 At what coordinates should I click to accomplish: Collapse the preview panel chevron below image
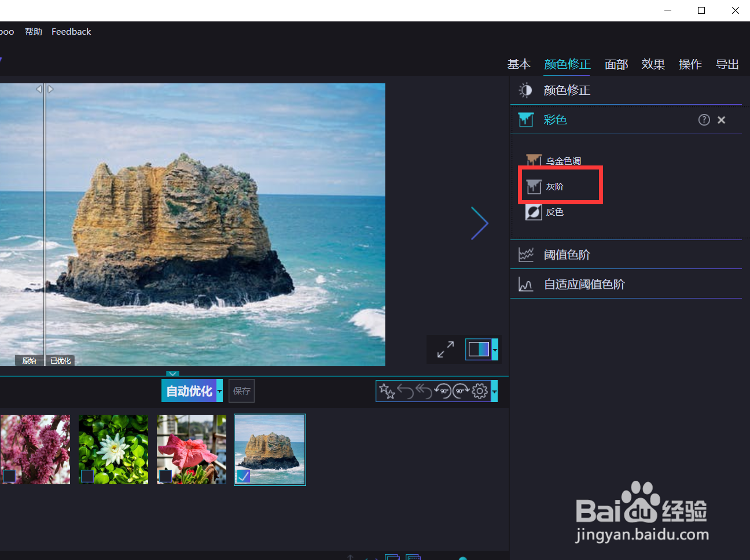[x=172, y=374]
